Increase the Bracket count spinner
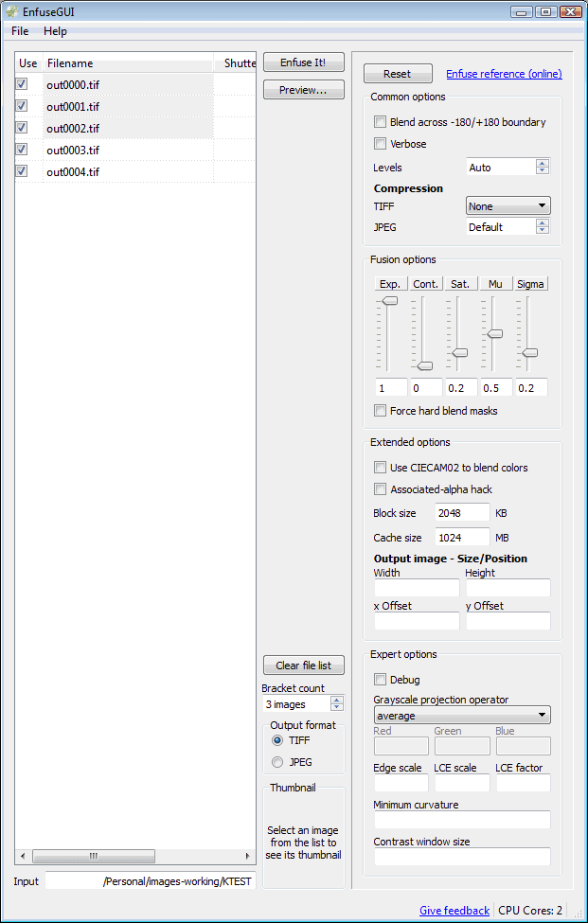Screen dimensions: 588x923 (337, 700)
